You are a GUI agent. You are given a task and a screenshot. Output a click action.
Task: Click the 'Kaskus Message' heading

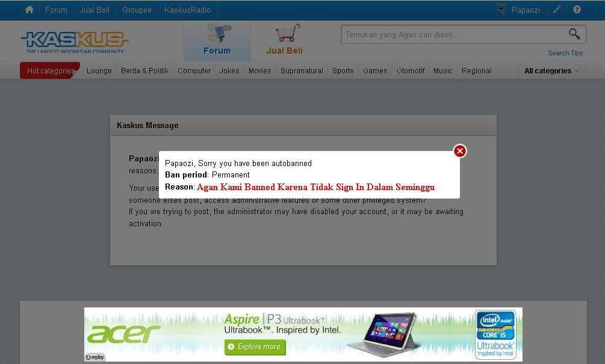pos(147,125)
